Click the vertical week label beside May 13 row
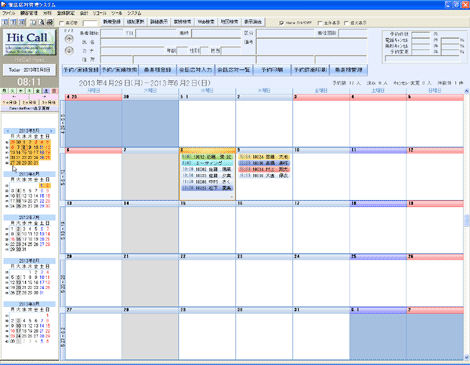Viewport: 470px width, 365px height. coord(63,230)
